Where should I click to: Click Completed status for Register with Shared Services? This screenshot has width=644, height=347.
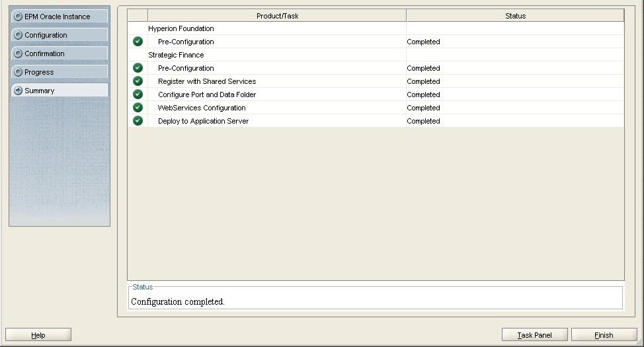point(423,81)
